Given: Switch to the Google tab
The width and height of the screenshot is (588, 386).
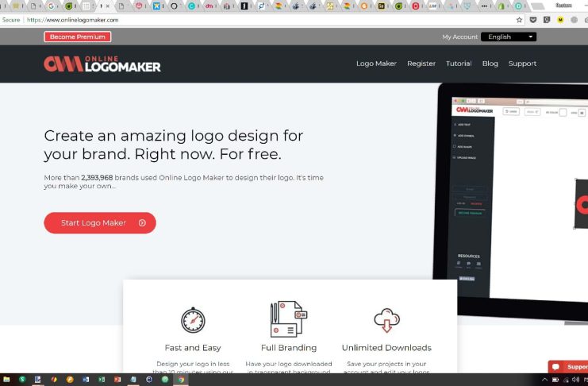Looking at the screenshot, I should click(51, 6).
